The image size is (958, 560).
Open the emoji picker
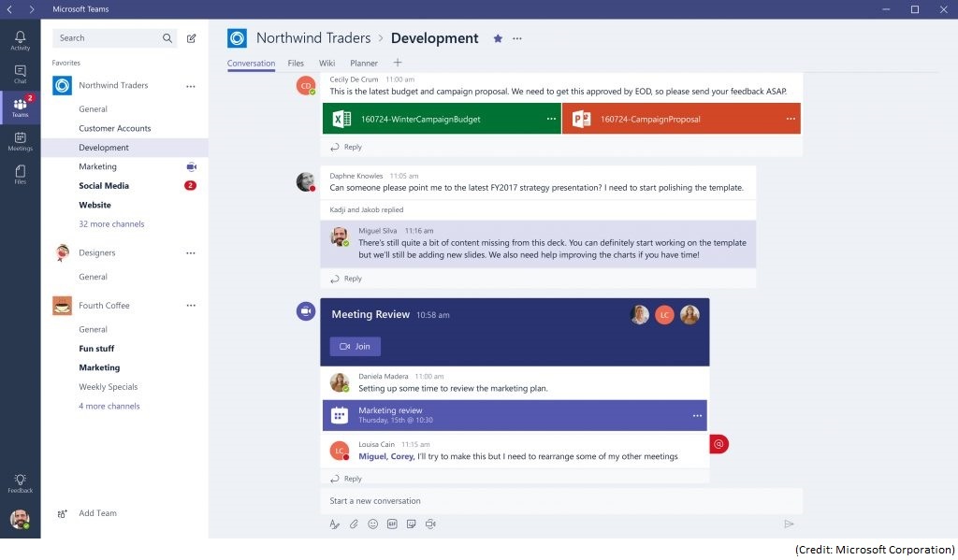click(x=372, y=524)
